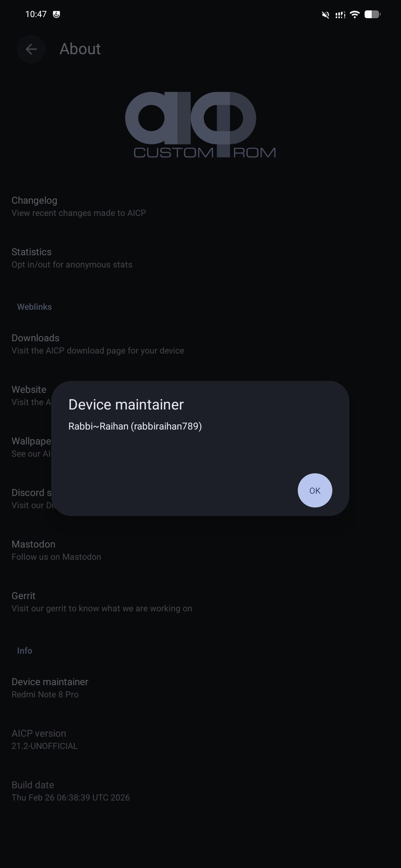Click the mobile signal strength icon
The image size is (401, 868).
pos(340,15)
